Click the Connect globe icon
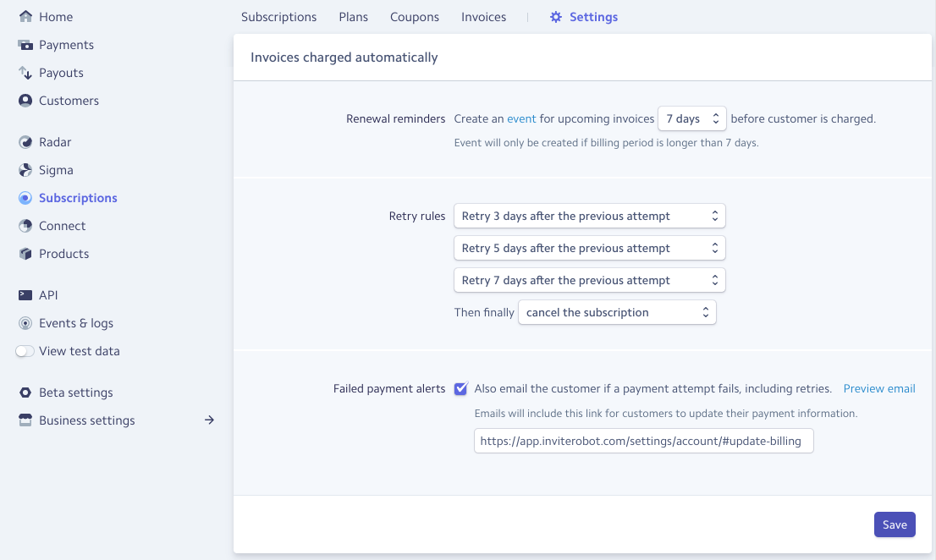The height and width of the screenshot is (560, 936). (25, 226)
